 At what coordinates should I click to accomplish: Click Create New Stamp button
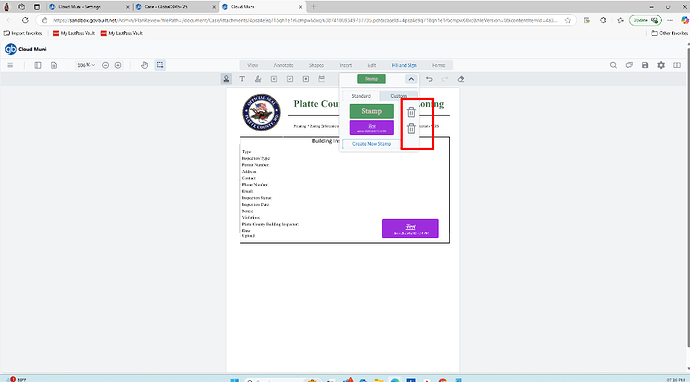coord(371,144)
